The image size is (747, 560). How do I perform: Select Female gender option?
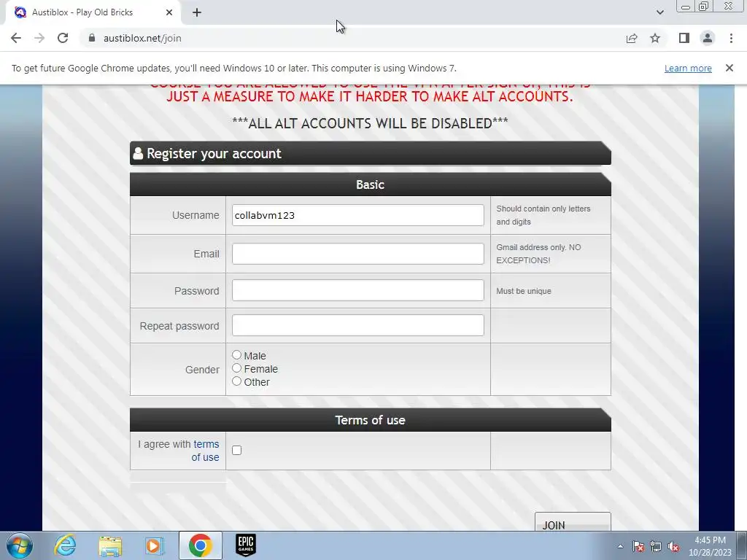pos(237,368)
